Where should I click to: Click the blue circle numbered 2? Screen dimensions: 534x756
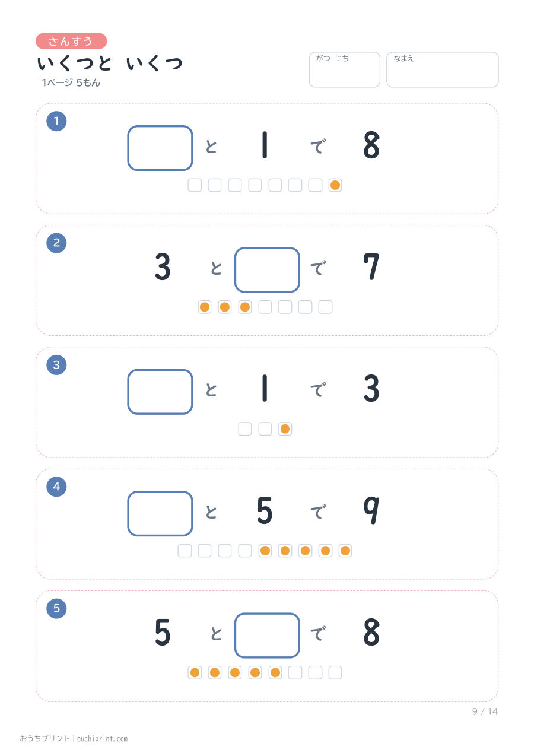(56, 243)
